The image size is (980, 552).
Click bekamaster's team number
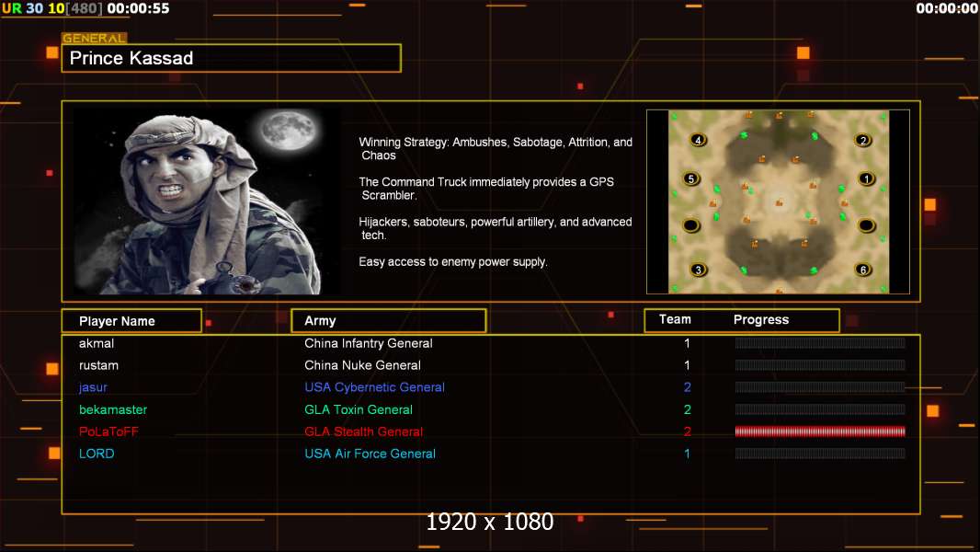point(687,409)
